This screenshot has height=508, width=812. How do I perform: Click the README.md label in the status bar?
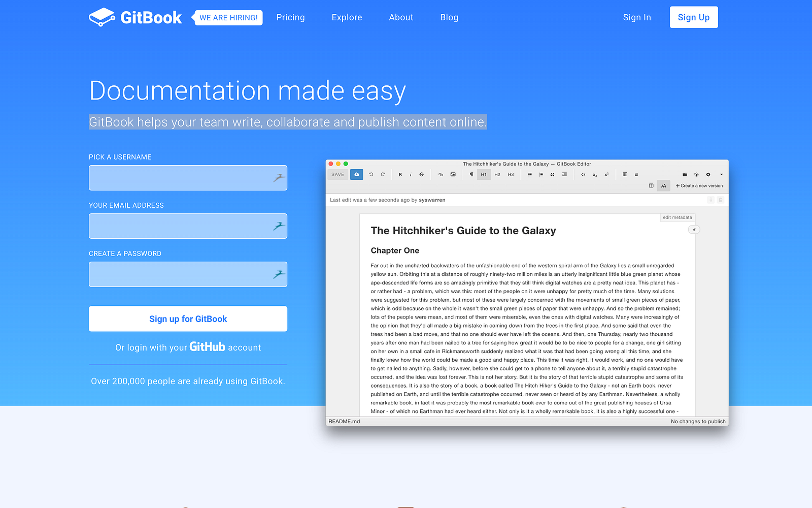(344, 422)
